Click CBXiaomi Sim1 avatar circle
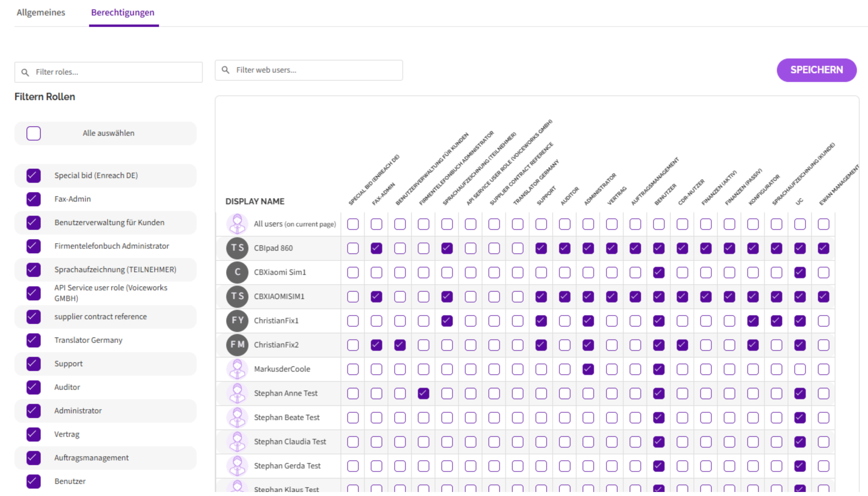 pyautogui.click(x=237, y=272)
